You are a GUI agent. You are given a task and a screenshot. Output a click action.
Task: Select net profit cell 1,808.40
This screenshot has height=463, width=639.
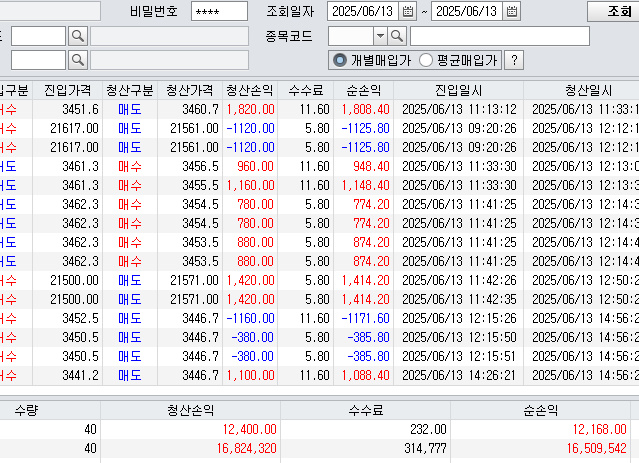[x=364, y=109]
